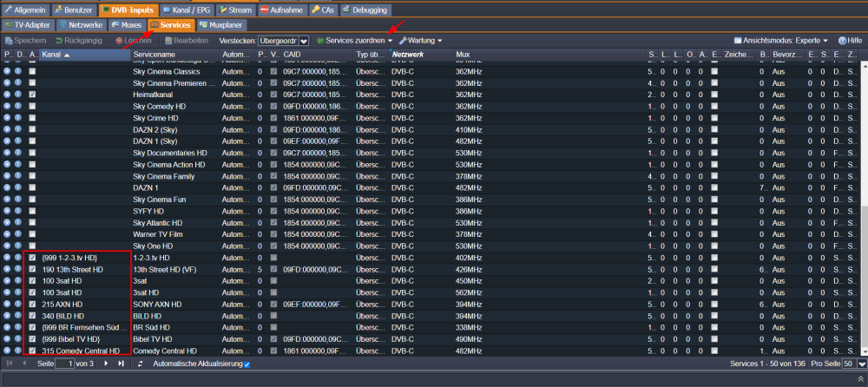This screenshot has width=868, height=387.
Task: Open the Muxes sub-tab
Action: click(x=128, y=25)
